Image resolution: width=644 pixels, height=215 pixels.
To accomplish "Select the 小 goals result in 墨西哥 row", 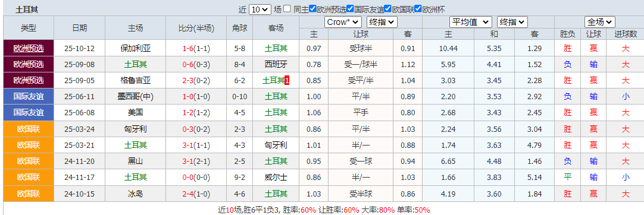I will (x=626, y=97).
